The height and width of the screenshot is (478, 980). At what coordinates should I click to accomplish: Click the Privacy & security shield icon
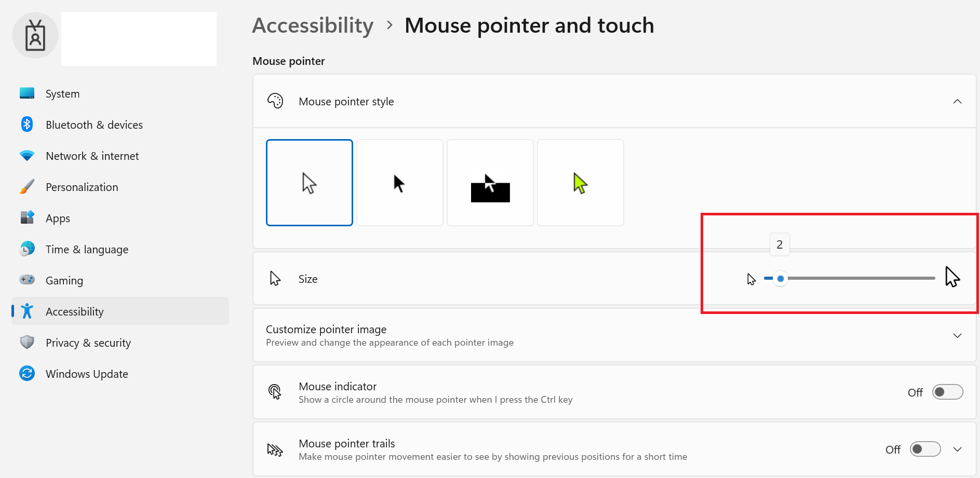pyautogui.click(x=27, y=343)
